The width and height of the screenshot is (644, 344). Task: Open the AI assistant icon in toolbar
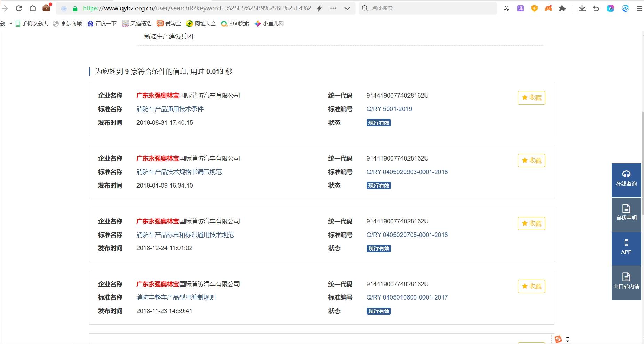611,8
